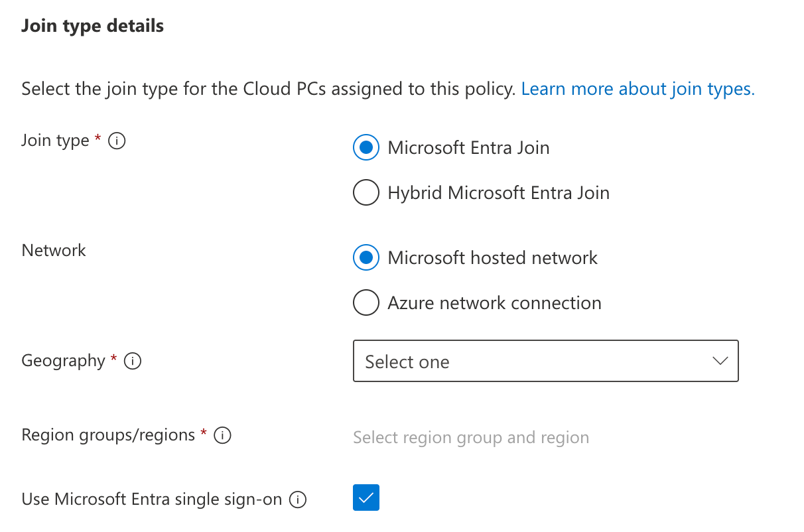Image resolution: width=804 pixels, height=532 pixels.
Task: Click the chevron arrow in Geography dropdown
Action: [720, 362]
